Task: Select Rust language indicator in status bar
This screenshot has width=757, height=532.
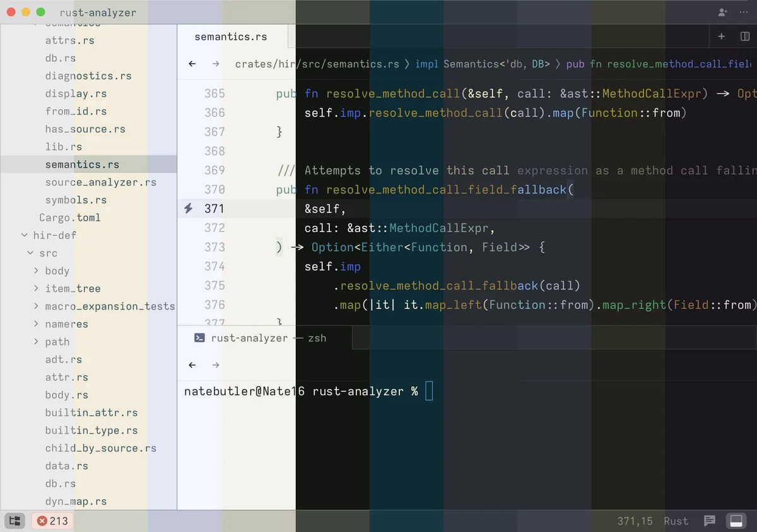Action: pos(676,521)
